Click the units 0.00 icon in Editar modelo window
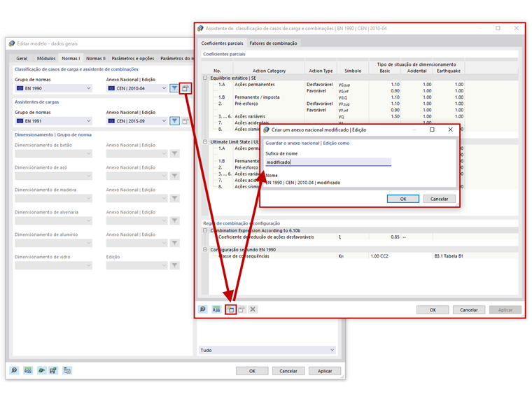532x399 pixels. 28,370
